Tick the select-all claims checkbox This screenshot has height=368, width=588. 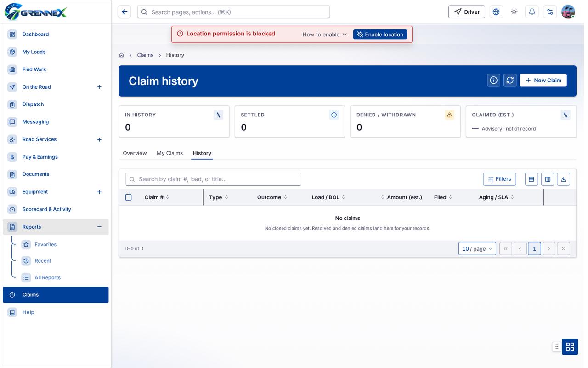click(x=129, y=197)
